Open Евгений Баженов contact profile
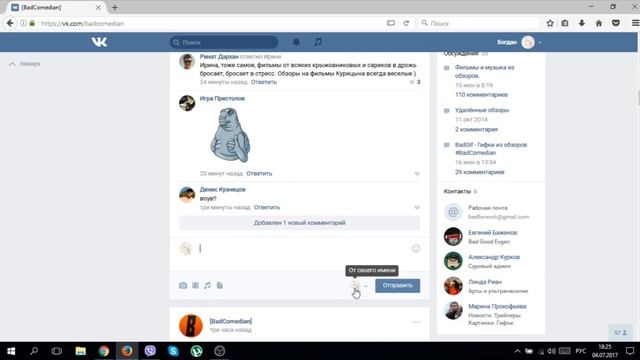Screen dimensions: 640x360 point(493,233)
